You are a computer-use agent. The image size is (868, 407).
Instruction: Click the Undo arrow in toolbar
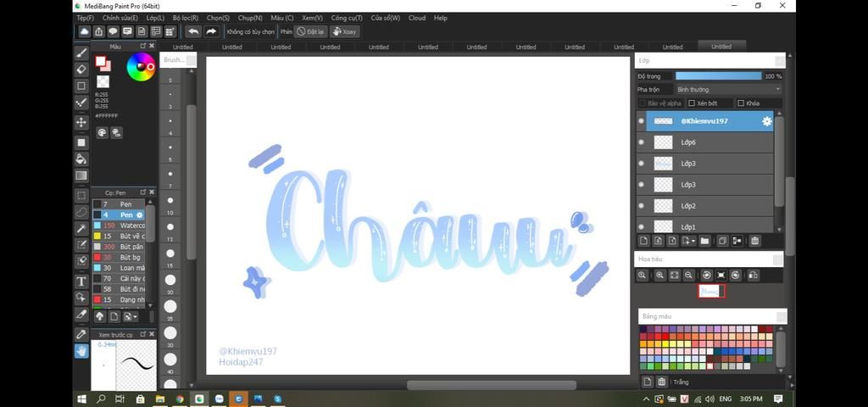(192, 31)
